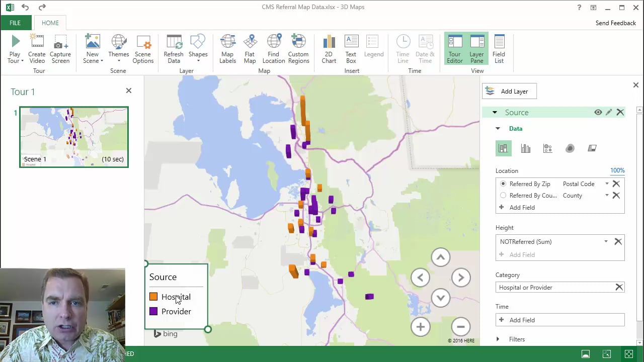Open the FILE menu tab

(15, 23)
